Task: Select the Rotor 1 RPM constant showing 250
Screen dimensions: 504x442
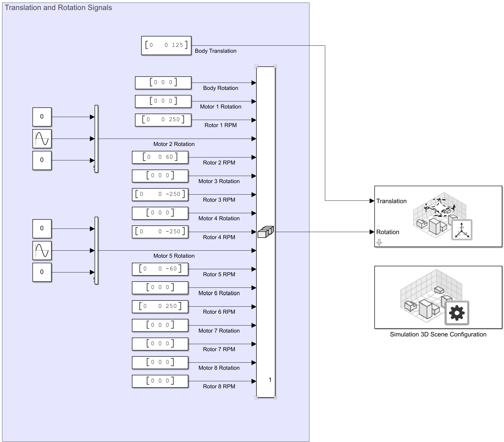Action: [x=163, y=120]
